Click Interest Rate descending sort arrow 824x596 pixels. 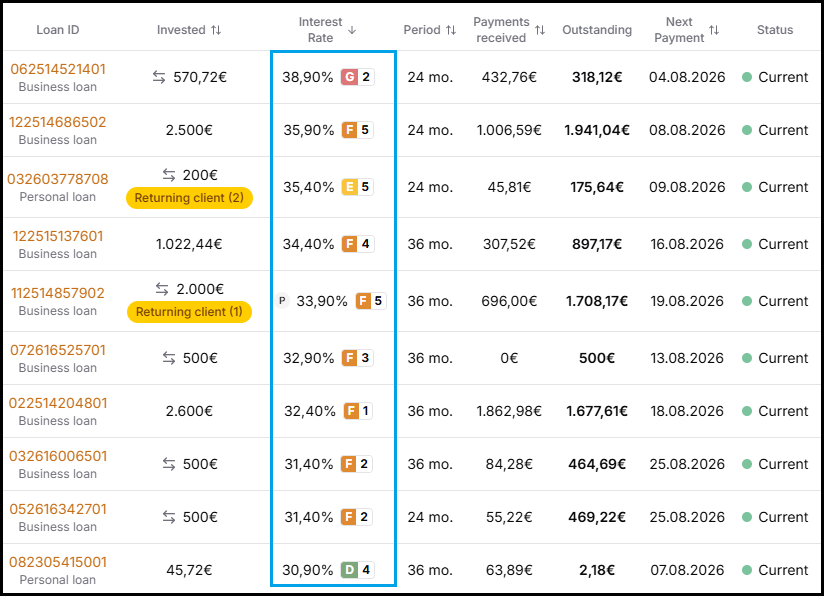(x=352, y=30)
